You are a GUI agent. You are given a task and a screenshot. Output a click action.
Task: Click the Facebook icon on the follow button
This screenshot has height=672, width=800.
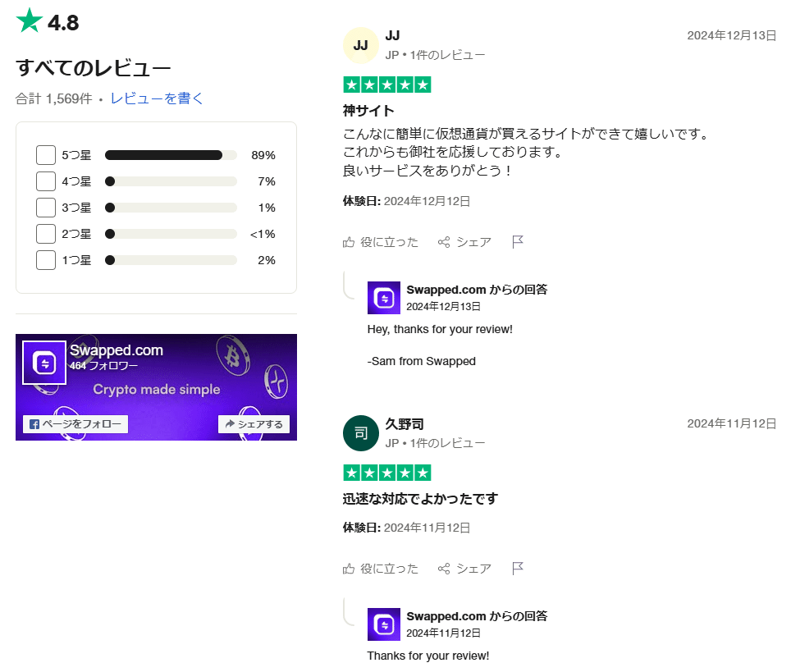(x=33, y=424)
